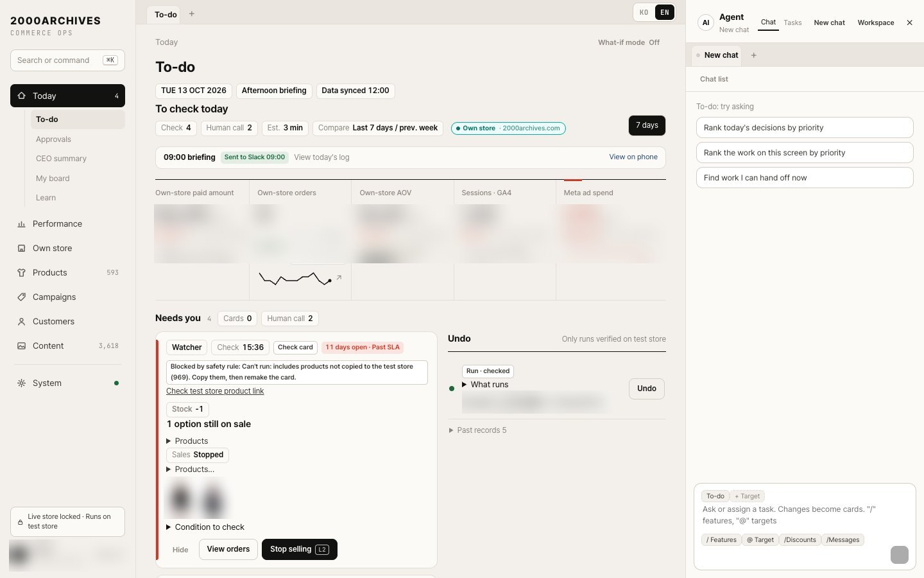Click the View orders button
The height and width of the screenshot is (578, 924).
[x=228, y=549]
